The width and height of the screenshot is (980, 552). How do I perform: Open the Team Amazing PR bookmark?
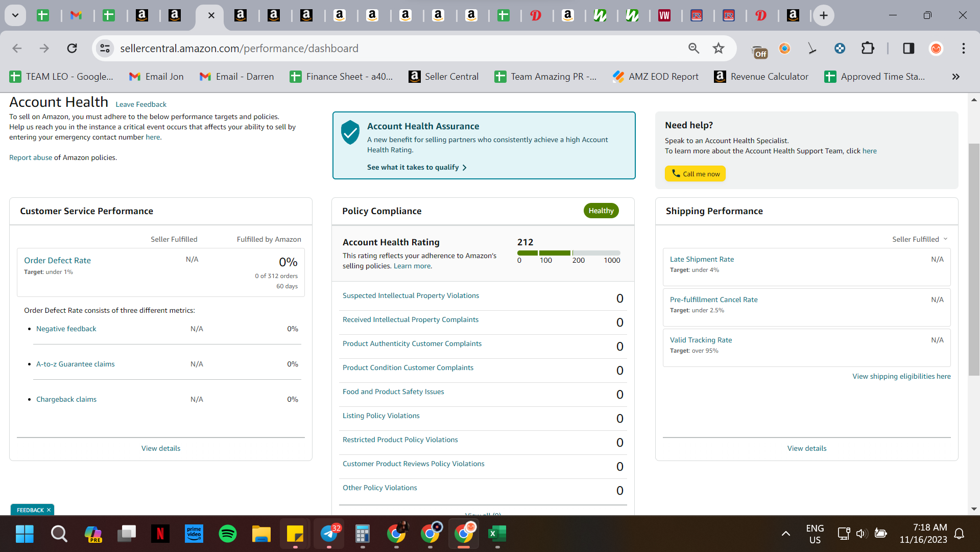point(545,77)
